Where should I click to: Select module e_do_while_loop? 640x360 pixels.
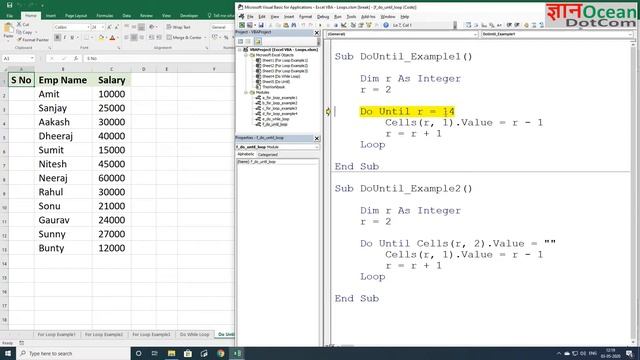pos(275,119)
